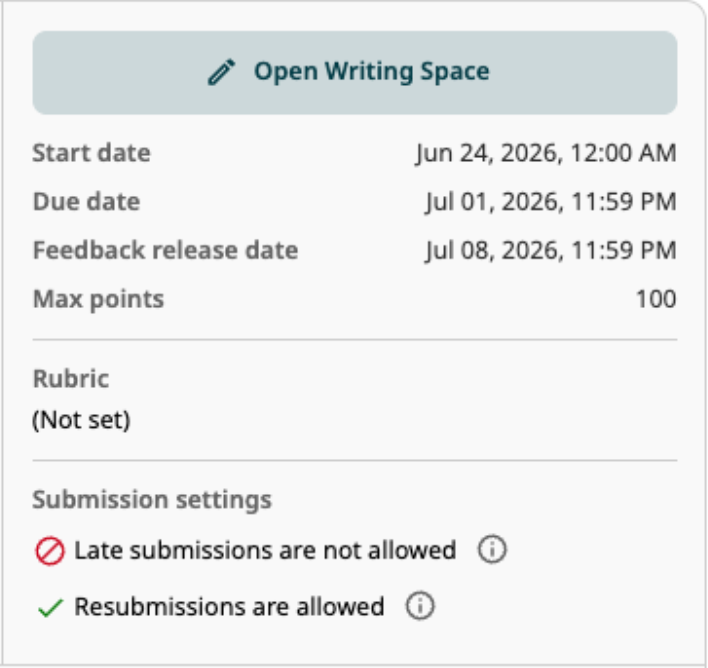Click the (Not set) rubric value
Image resolution: width=708 pixels, height=668 pixels.
[81, 420]
